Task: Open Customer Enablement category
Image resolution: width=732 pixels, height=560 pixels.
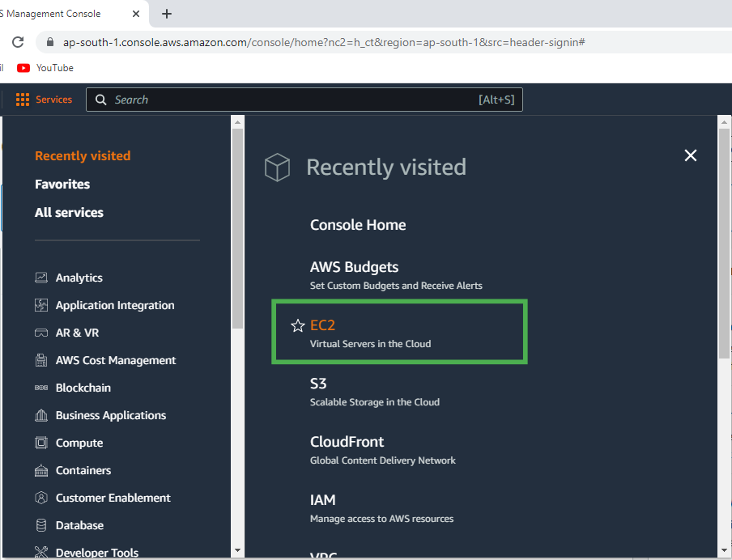Action: pos(113,498)
